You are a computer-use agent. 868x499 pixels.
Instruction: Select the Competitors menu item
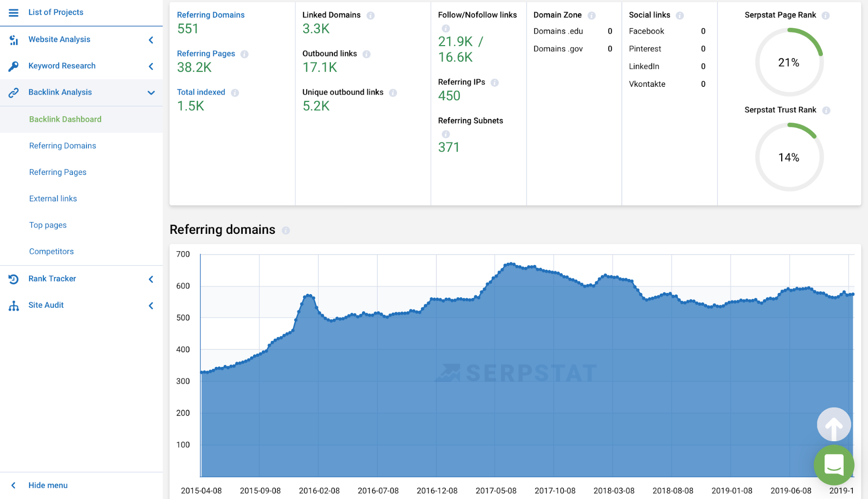(x=52, y=251)
